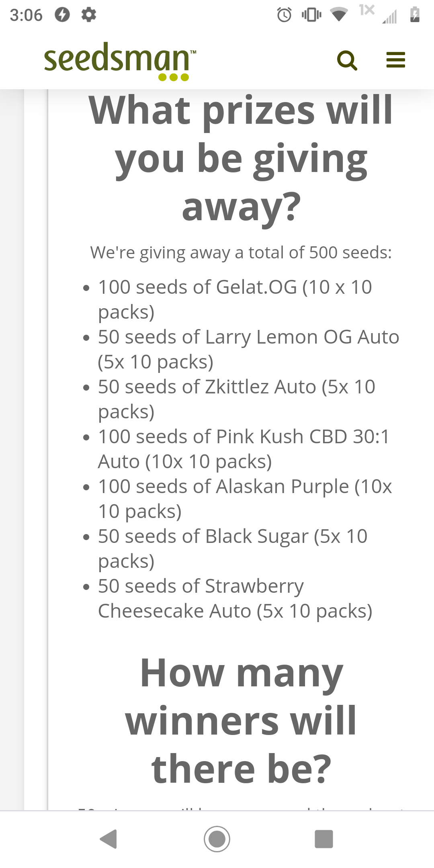
Task: Open the site search icon
Action: pos(347,61)
